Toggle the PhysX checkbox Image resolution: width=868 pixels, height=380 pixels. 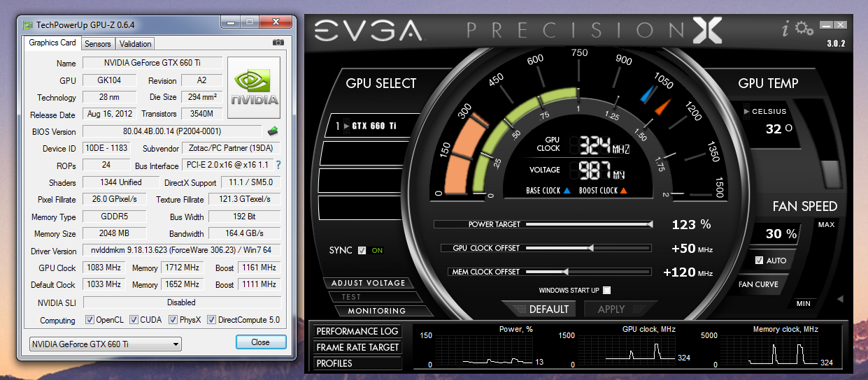click(x=173, y=320)
